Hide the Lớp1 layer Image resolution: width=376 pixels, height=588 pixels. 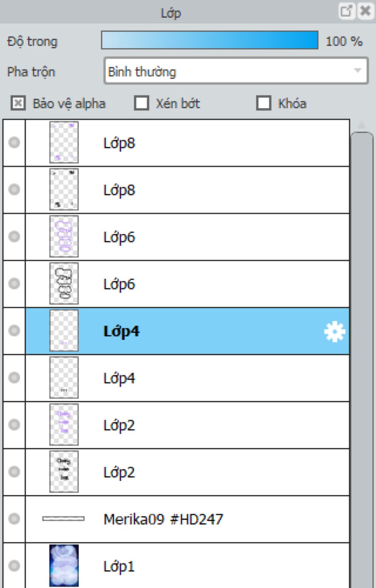14,566
